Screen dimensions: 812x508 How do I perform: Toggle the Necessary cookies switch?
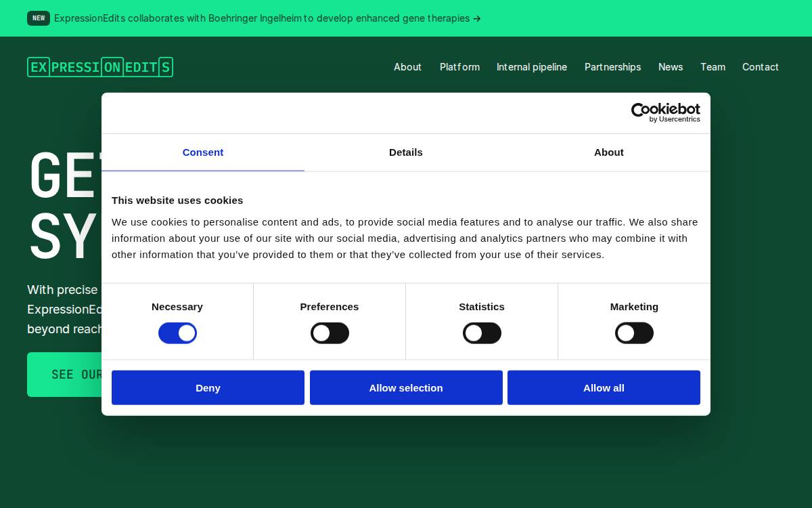177,333
